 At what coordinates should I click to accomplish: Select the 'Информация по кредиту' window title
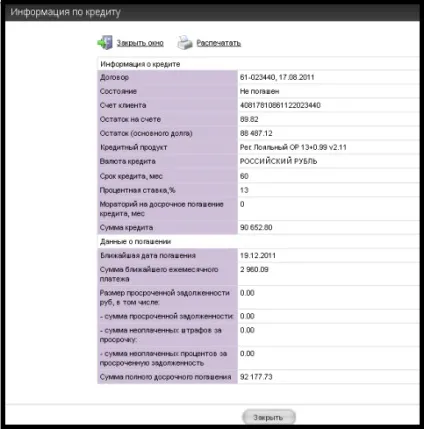(x=65, y=12)
